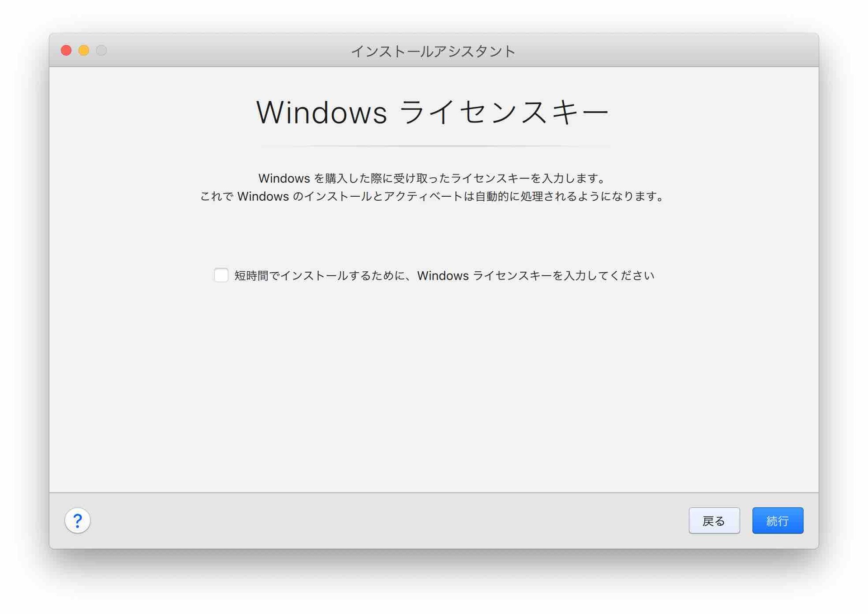Click the 続行 (Continue) button

coord(778,520)
